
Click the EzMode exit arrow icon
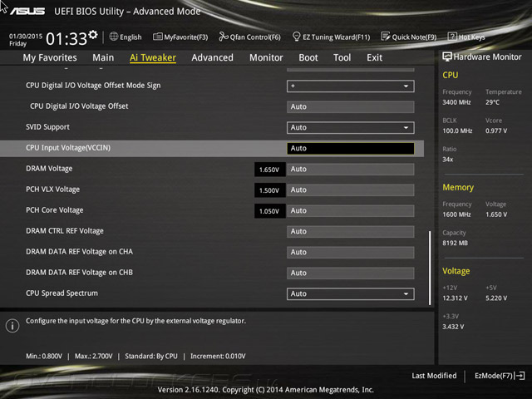[520, 376]
